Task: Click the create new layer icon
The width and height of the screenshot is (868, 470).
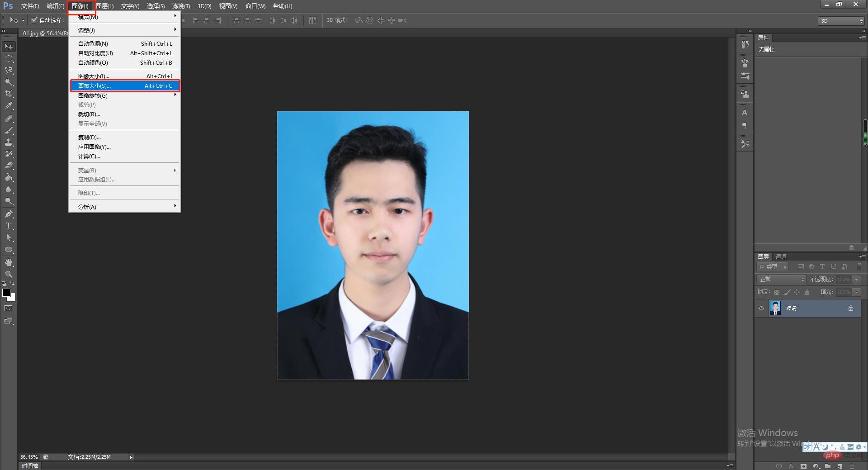Action: point(840,466)
